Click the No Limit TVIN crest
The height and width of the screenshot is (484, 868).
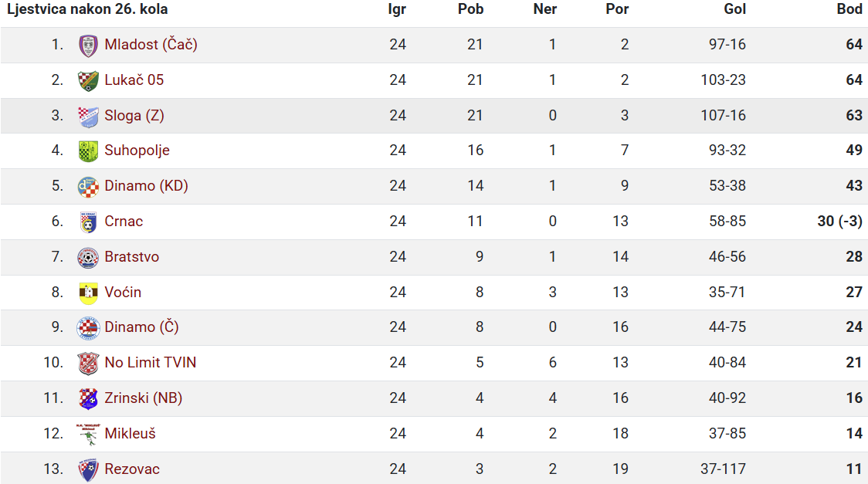tap(88, 364)
